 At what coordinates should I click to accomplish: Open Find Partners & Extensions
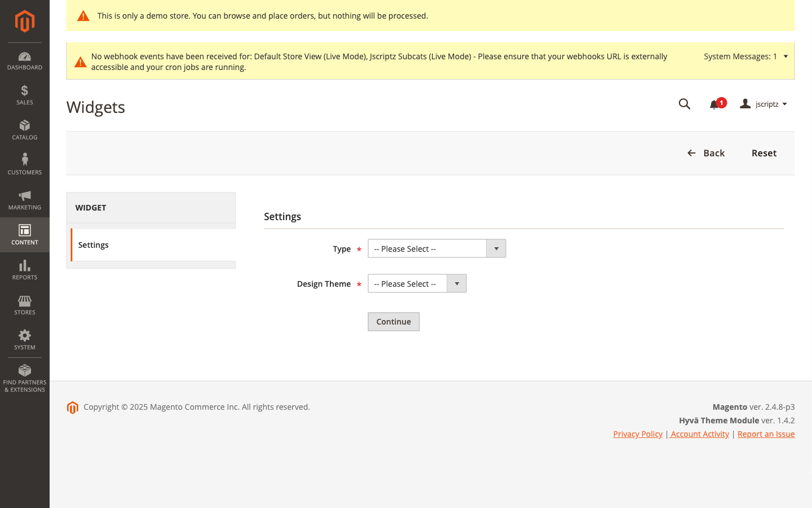point(24,377)
